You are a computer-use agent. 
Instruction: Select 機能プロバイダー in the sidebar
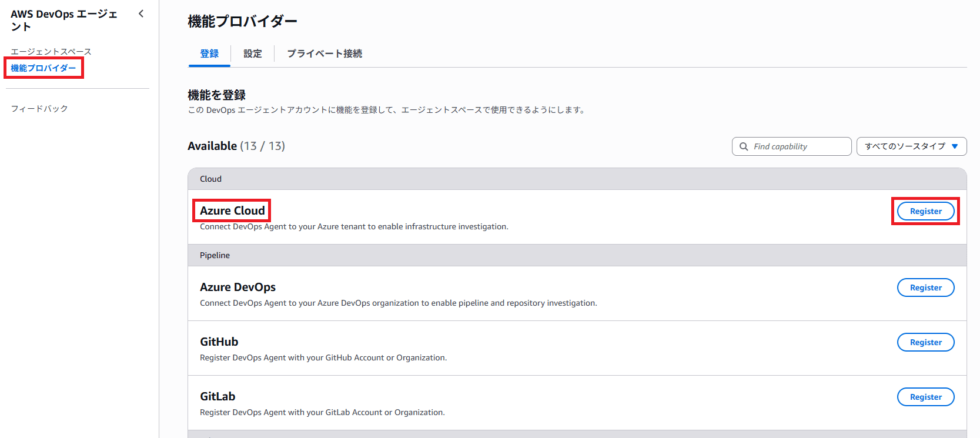point(44,68)
